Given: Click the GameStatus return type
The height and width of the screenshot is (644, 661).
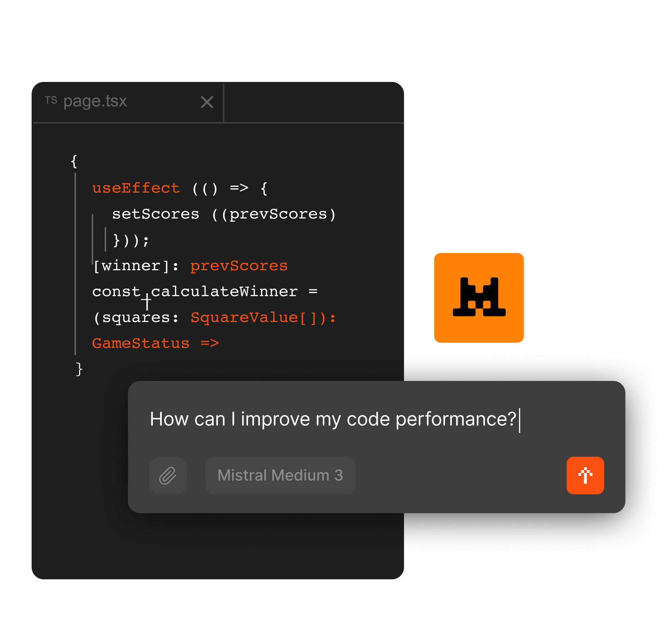Looking at the screenshot, I should pos(141,344).
